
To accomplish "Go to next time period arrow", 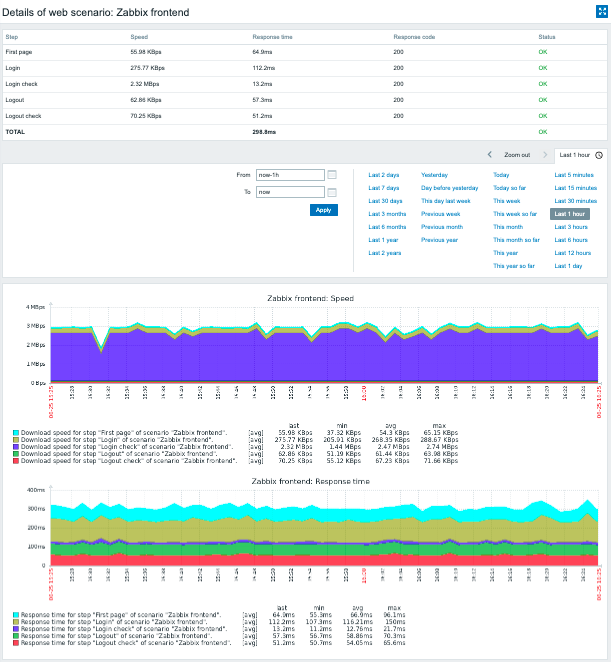I will 545,155.
